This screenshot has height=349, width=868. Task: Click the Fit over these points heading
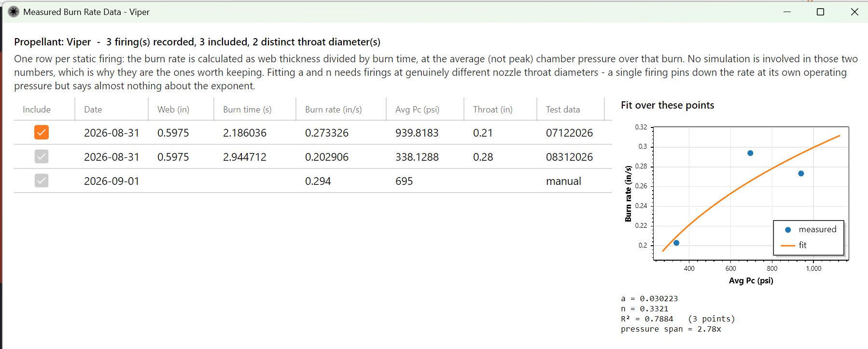tap(668, 105)
